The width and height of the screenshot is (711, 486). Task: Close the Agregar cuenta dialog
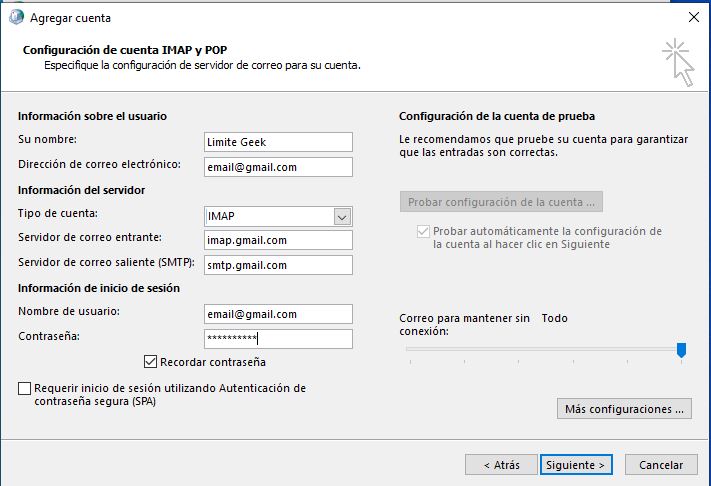(x=693, y=18)
